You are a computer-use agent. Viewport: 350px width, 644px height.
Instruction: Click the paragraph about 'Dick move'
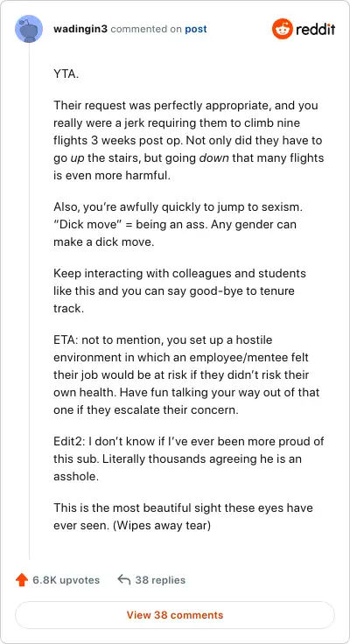tap(178, 225)
